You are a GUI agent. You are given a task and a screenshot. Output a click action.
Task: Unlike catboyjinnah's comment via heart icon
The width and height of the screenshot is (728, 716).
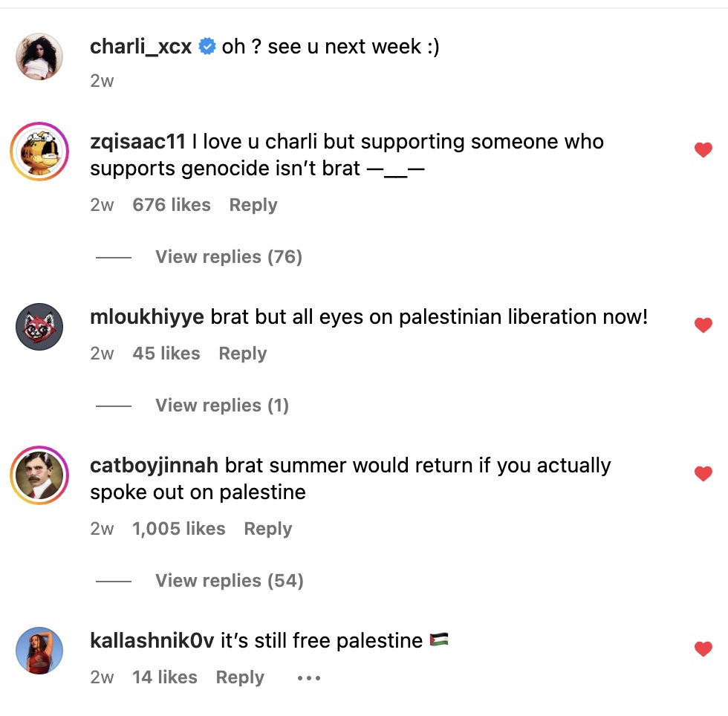click(703, 474)
